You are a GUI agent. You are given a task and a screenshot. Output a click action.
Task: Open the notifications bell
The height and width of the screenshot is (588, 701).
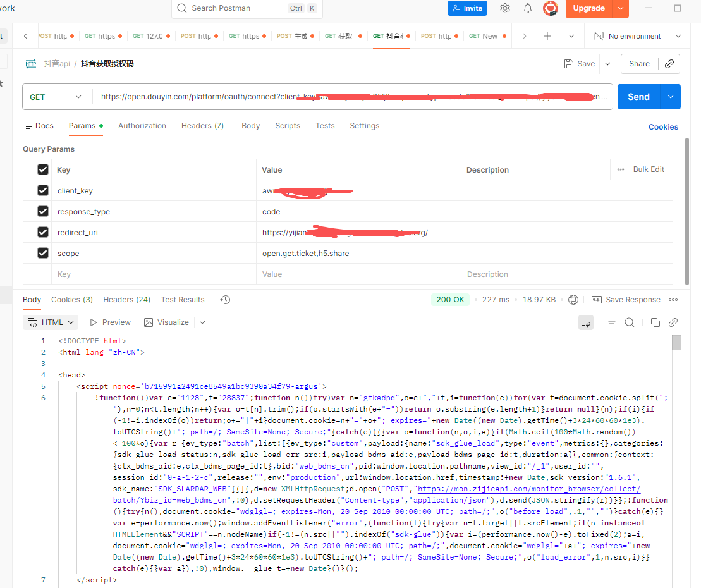528,8
